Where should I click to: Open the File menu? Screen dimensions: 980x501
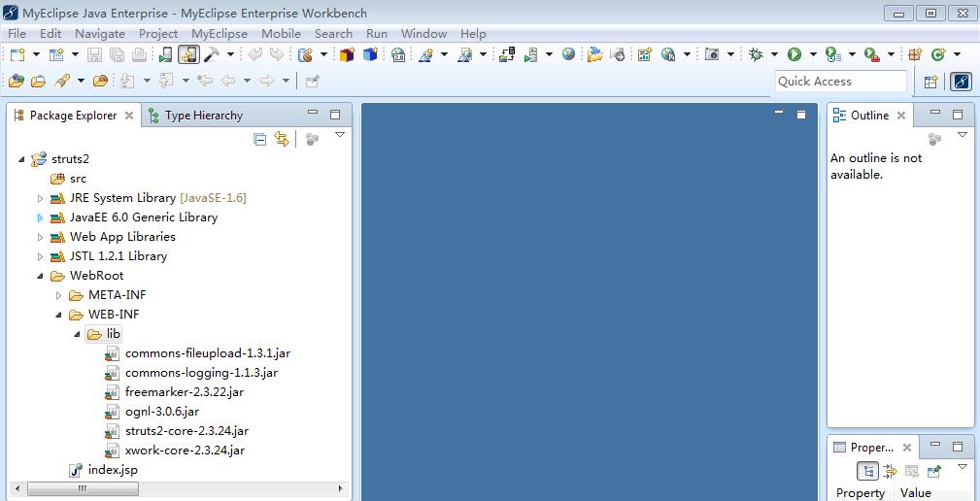coord(17,34)
